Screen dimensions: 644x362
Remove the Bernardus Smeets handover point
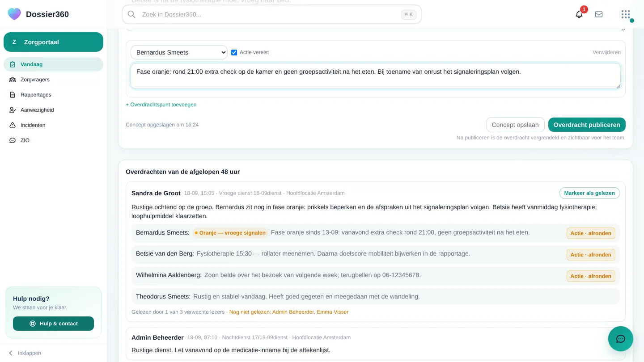[606, 52]
